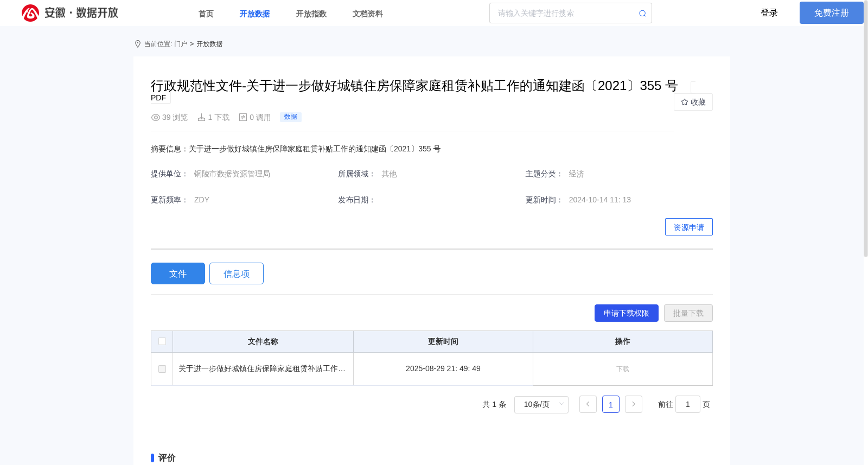Click the domain value 其他
The image size is (868, 465).
click(x=389, y=174)
